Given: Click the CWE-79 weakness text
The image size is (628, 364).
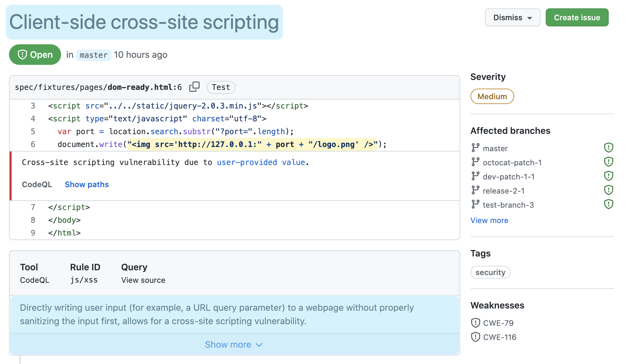Looking at the screenshot, I should pyautogui.click(x=498, y=323).
